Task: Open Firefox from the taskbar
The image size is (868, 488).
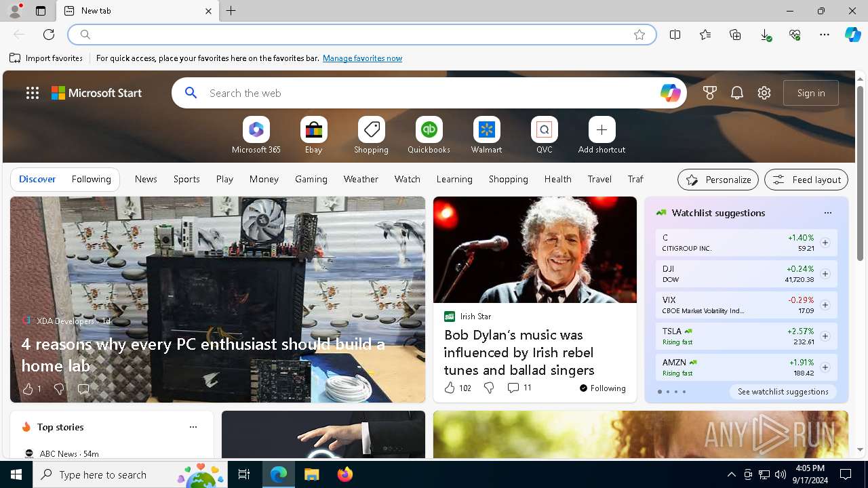Action: pyautogui.click(x=345, y=474)
